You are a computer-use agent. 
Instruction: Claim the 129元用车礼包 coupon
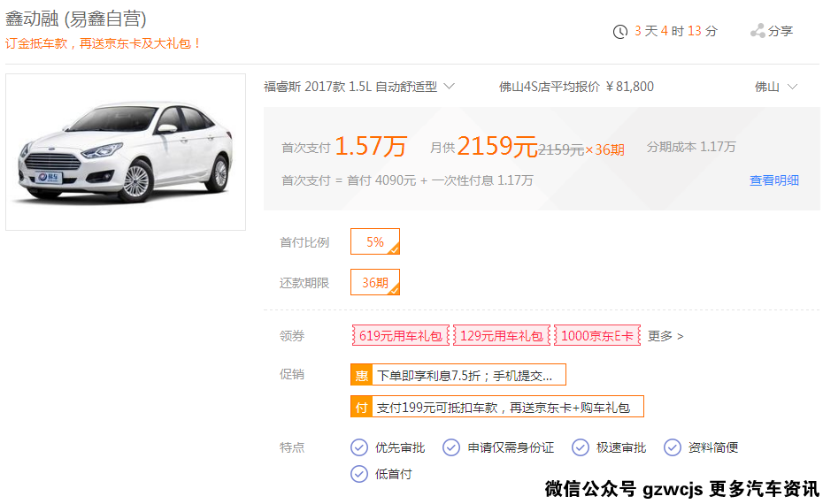coord(502,336)
